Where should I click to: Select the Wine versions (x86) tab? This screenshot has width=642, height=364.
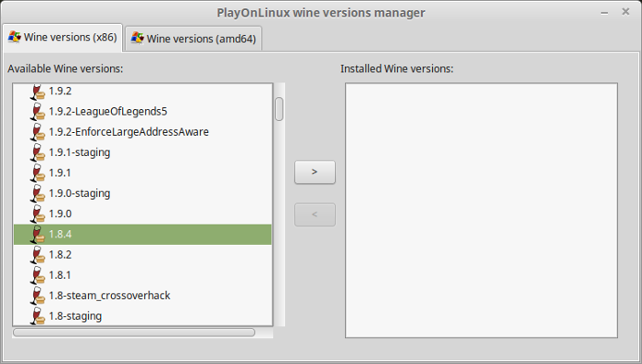(x=62, y=37)
